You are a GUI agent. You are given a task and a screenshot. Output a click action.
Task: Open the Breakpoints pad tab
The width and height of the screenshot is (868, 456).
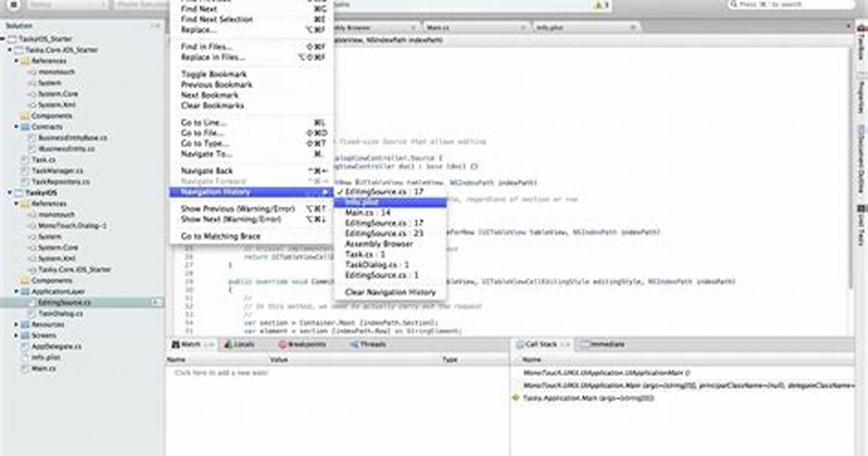tap(302, 345)
